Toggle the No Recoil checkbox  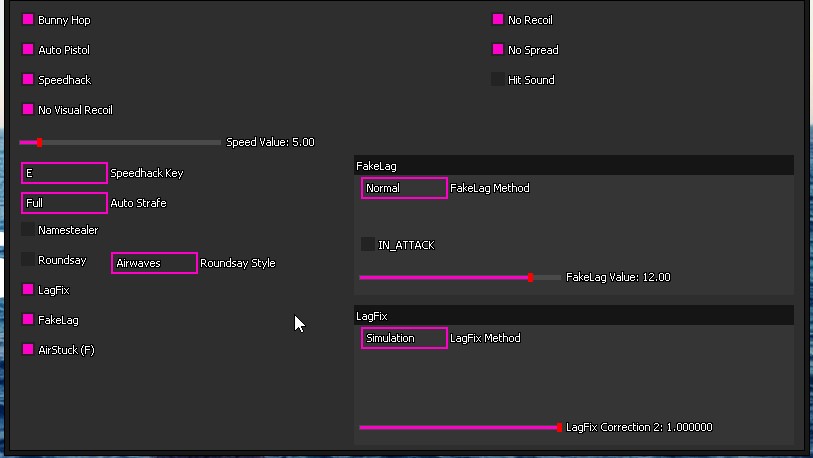coord(498,20)
